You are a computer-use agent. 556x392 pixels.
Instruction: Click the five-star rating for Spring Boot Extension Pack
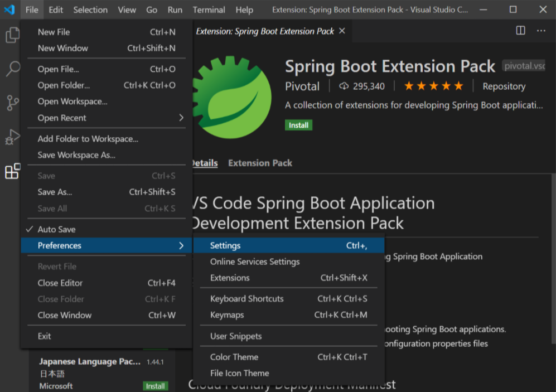(x=433, y=86)
